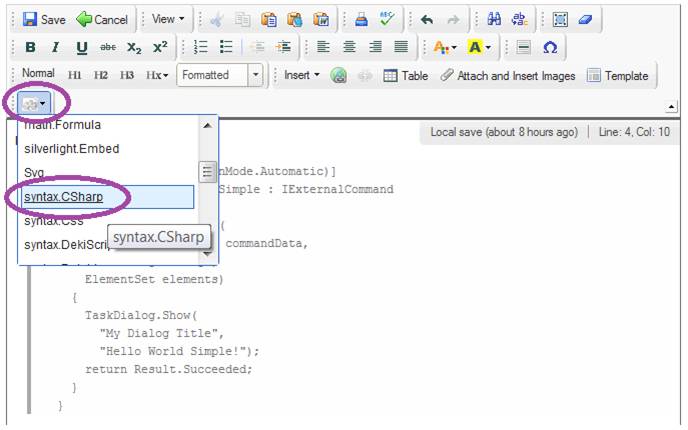This screenshot has width=688, height=430.
Task: Toggle italic formatting
Action: coord(55,47)
